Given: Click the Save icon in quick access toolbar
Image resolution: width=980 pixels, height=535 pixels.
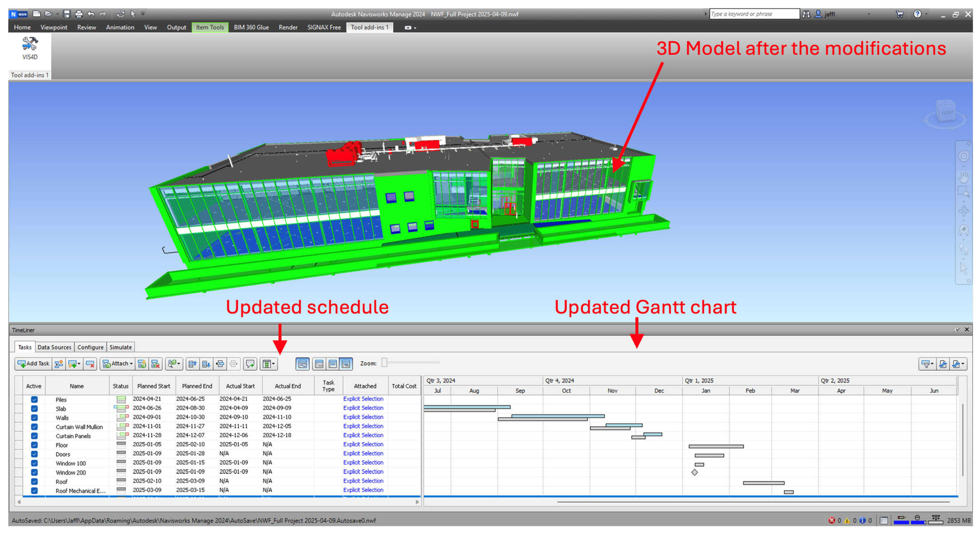Looking at the screenshot, I should [x=67, y=14].
